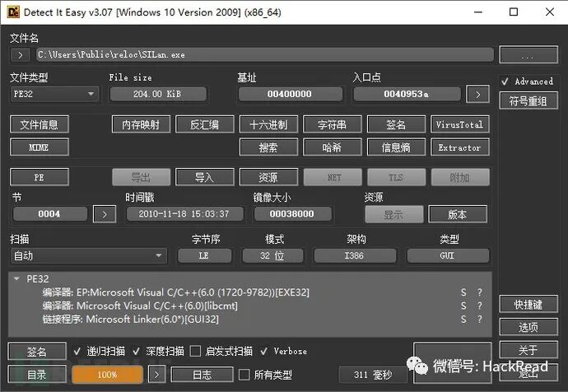This screenshot has width=568, height=392.
Task: Click the 311 毫秒 scan time
Action: tap(373, 375)
